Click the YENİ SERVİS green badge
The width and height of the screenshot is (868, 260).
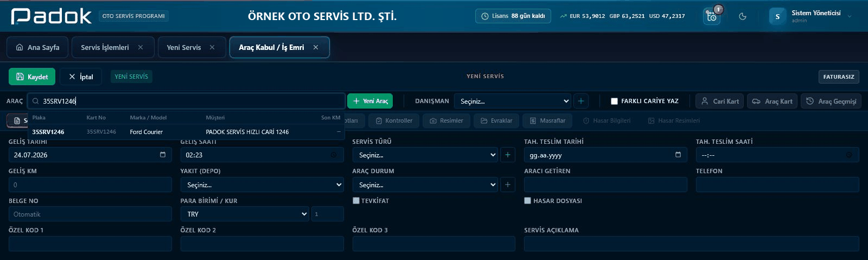131,77
